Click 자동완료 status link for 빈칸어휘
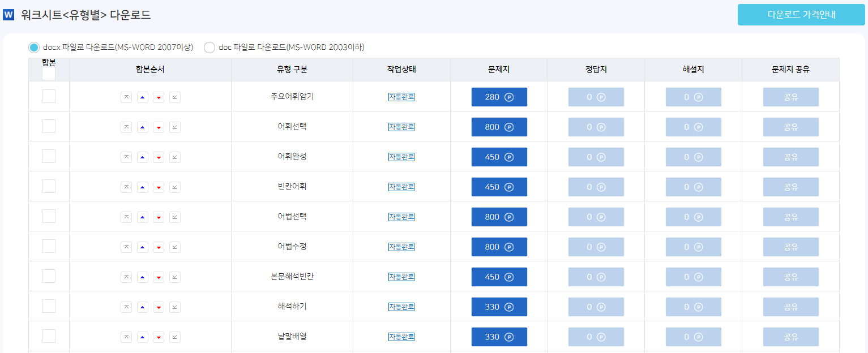Viewport: 868px width, 353px height. pos(401,187)
